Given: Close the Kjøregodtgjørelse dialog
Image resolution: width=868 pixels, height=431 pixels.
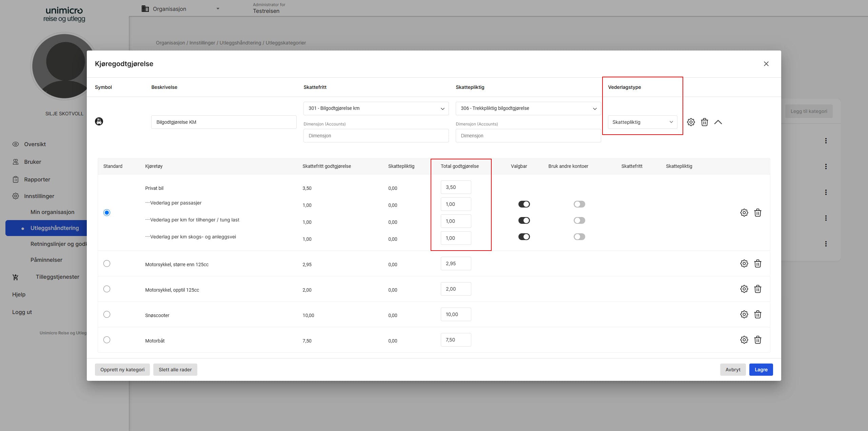Looking at the screenshot, I should (766, 64).
